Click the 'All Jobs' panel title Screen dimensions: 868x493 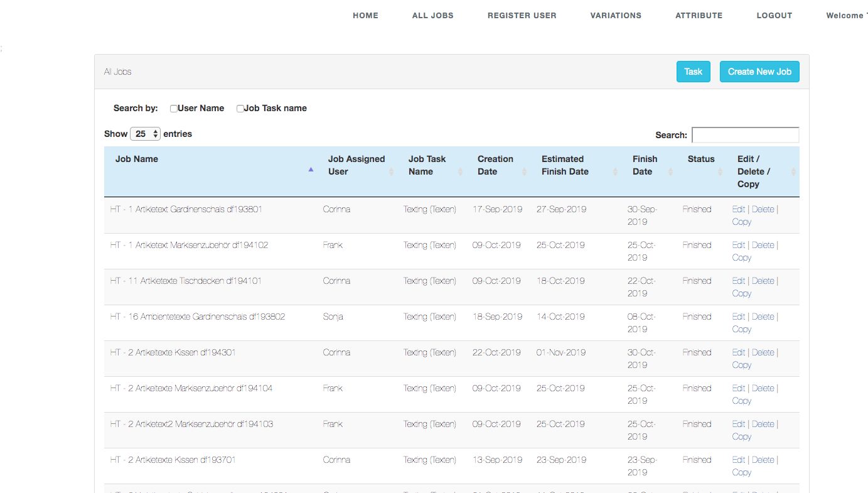click(x=118, y=72)
